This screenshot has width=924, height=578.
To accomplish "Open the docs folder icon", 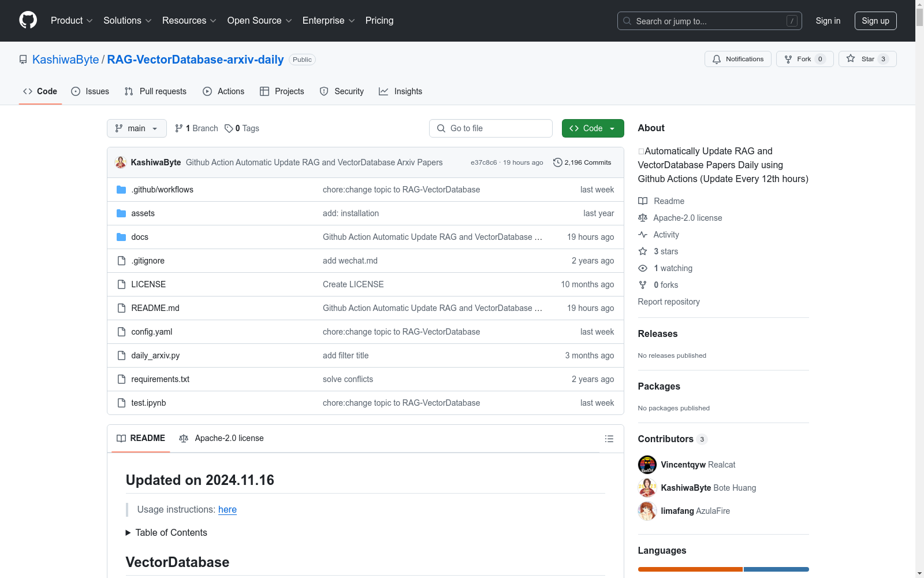I will pos(121,237).
